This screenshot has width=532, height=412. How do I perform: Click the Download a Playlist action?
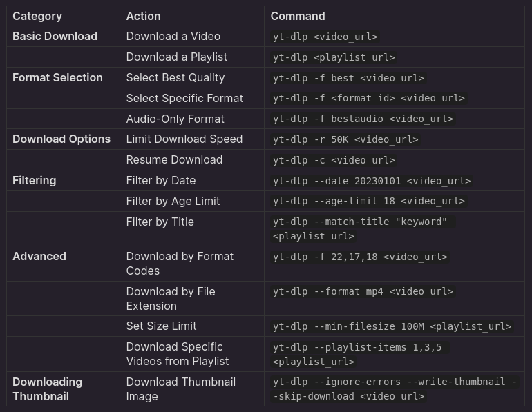[x=176, y=57]
